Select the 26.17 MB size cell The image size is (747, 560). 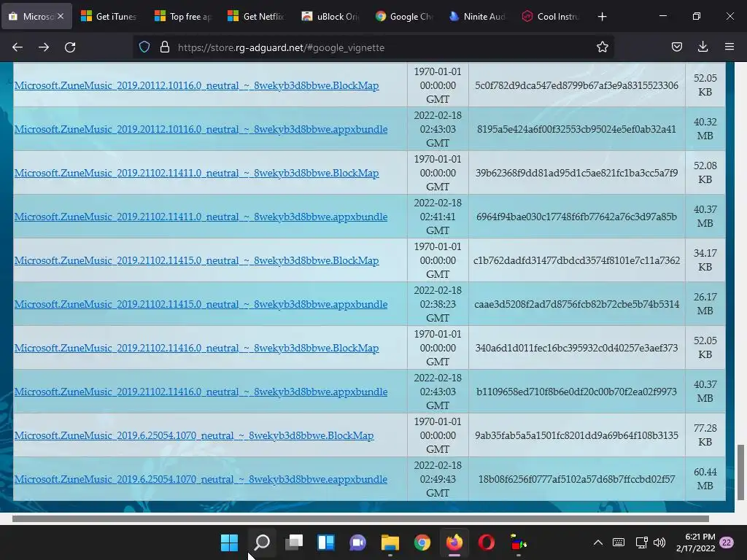point(705,304)
